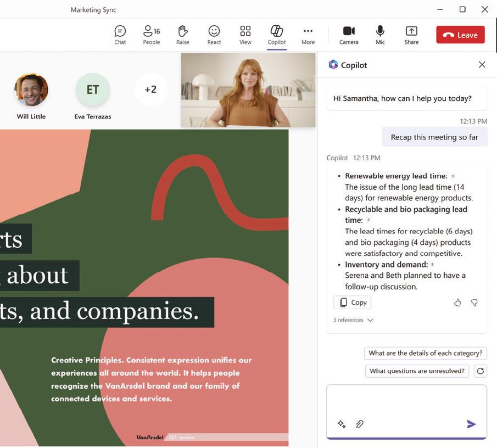497x448 pixels.
Task: Click the 'Recap this meeting so far' message
Action: 434,137
